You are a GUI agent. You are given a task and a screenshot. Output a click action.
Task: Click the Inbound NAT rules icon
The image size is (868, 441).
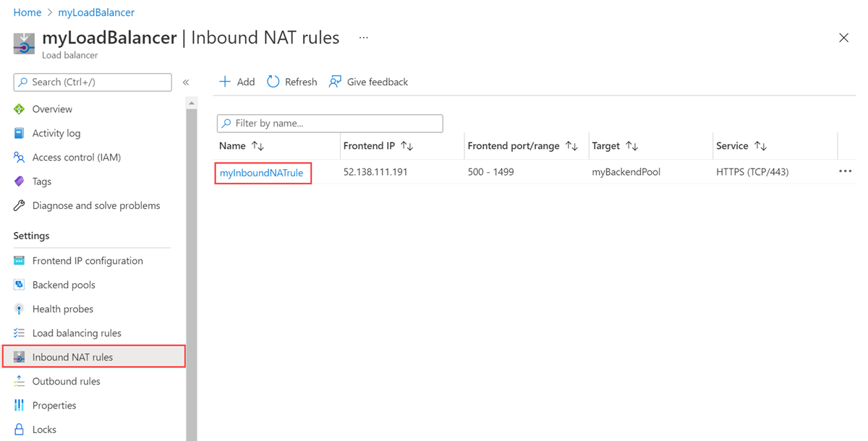tap(20, 357)
